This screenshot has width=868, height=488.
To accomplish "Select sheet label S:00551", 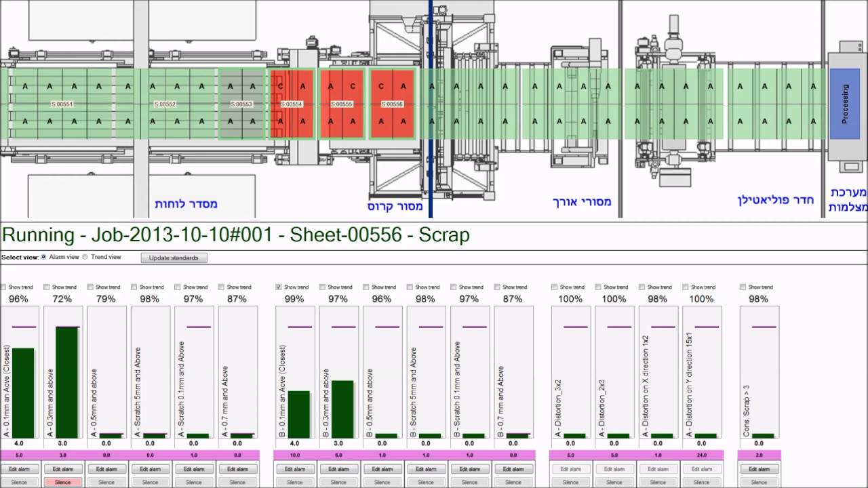I will tap(62, 104).
